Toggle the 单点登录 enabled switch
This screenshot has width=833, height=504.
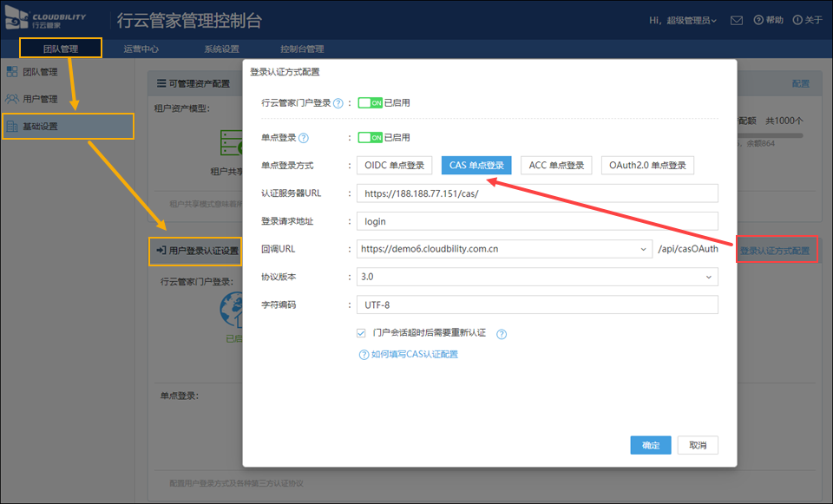(371, 137)
